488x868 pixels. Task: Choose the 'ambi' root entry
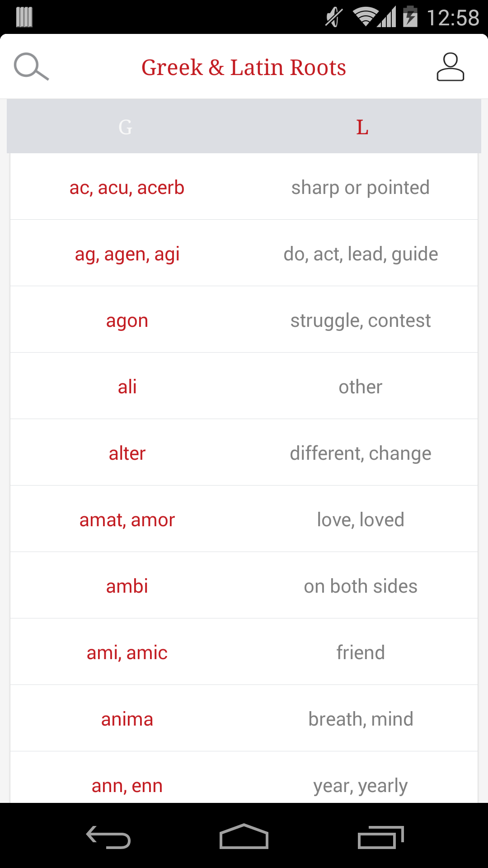[244, 585]
